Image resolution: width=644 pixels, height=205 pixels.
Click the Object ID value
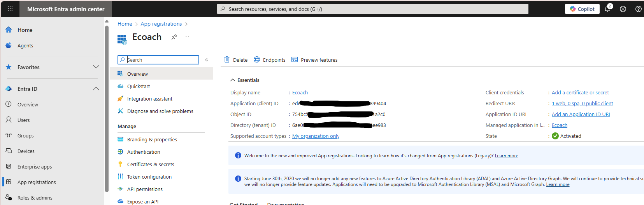click(339, 114)
